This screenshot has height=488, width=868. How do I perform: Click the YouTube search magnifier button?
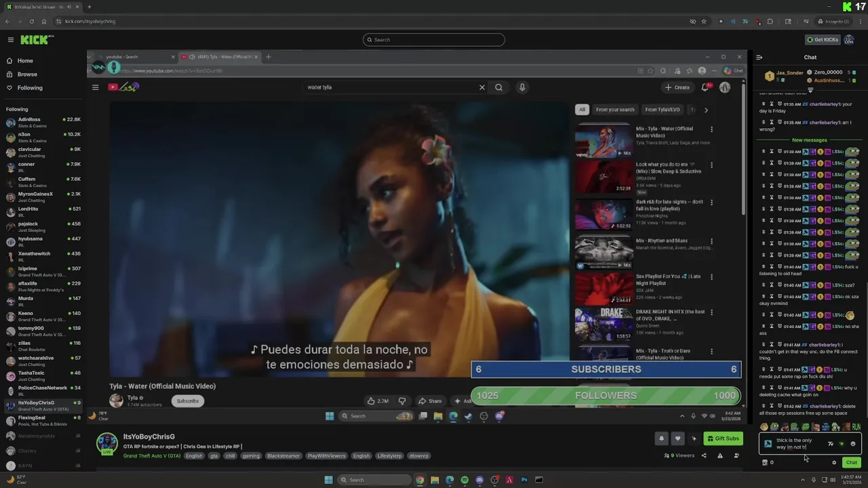(x=498, y=87)
